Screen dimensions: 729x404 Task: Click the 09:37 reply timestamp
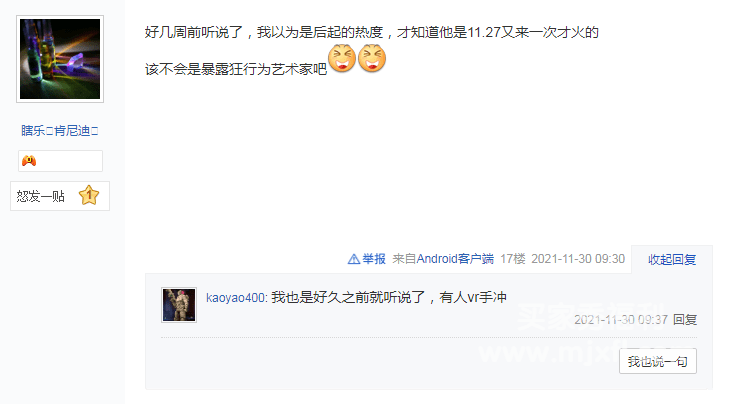[x=621, y=319]
